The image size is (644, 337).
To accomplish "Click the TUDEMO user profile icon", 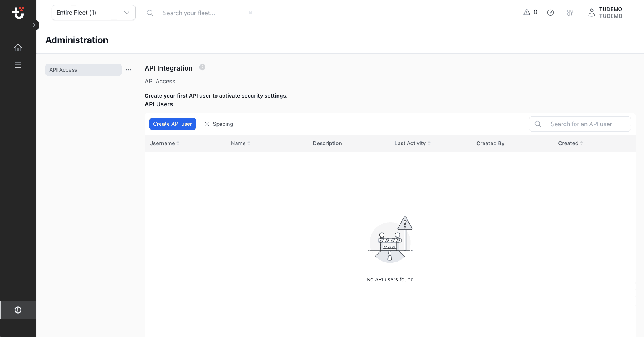I will point(591,13).
